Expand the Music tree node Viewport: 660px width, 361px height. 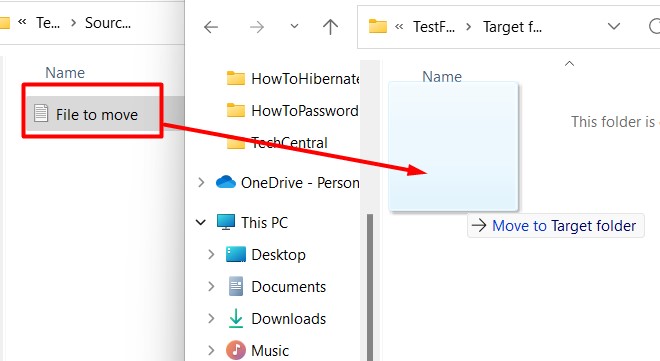(x=211, y=350)
